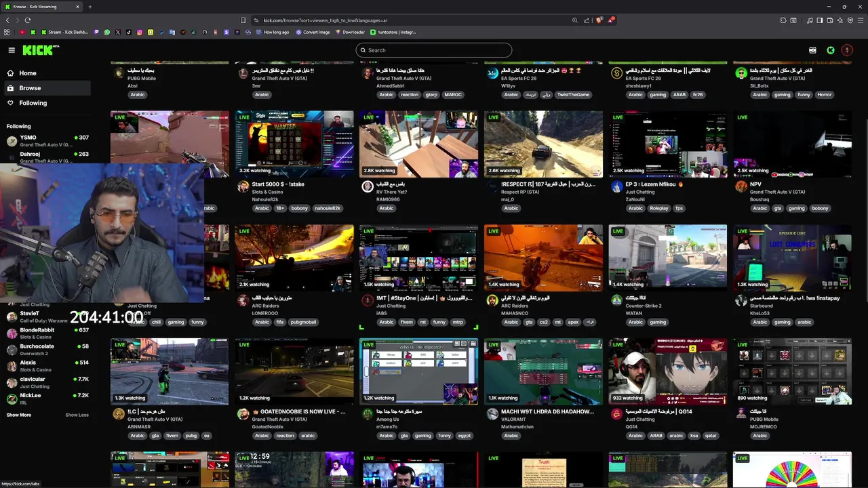Viewport: 868px width, 488px height.
Task: Open Burchocolate channel in Following list
Action: point(47,349)
